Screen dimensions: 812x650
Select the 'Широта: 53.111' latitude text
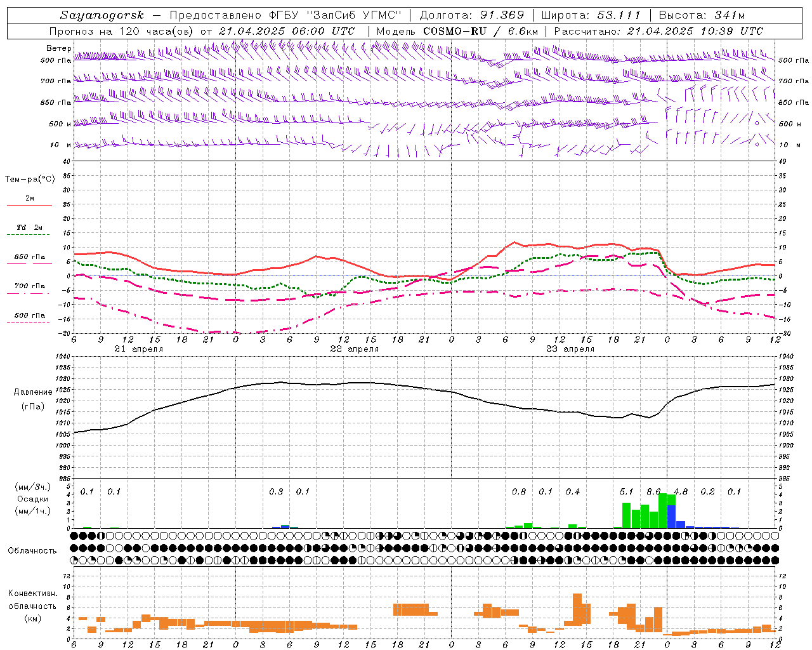coord(591,15)
